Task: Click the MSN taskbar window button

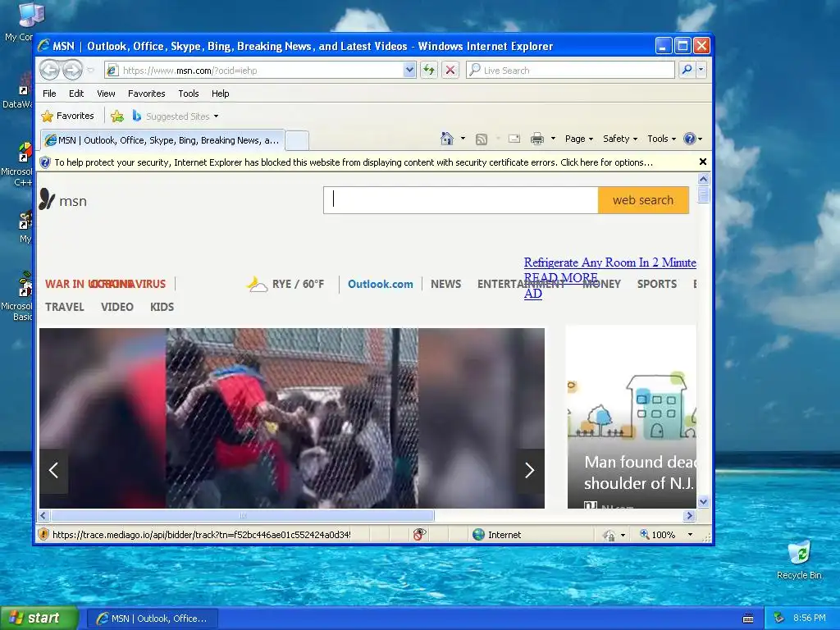Action: click(152, 619)
